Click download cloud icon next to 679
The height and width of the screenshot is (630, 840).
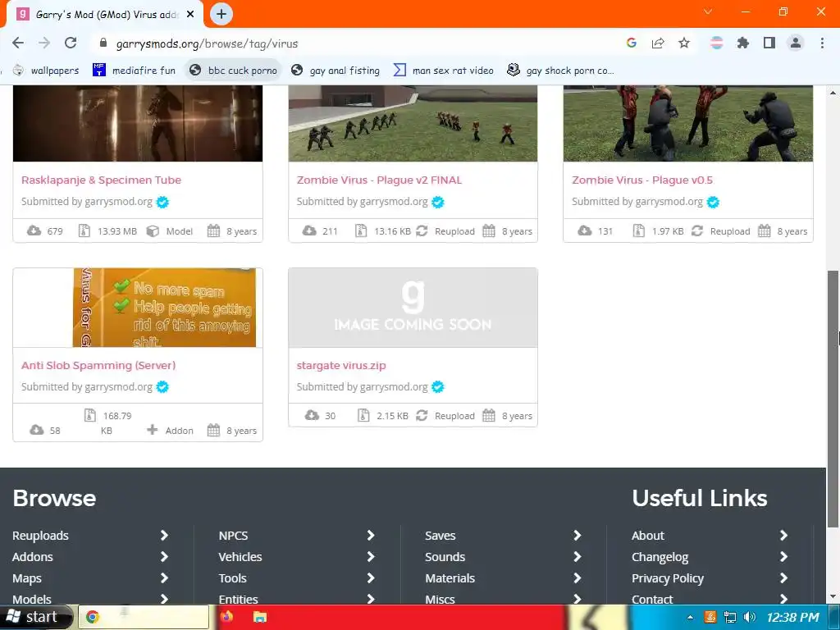pos(34,231)
